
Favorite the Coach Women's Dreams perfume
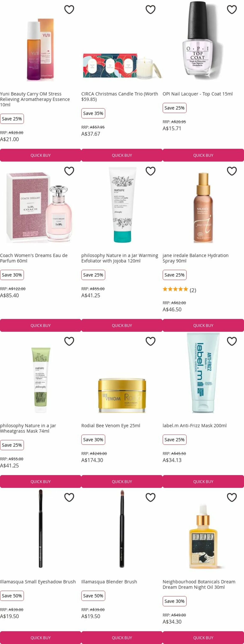tap(69, 171)
